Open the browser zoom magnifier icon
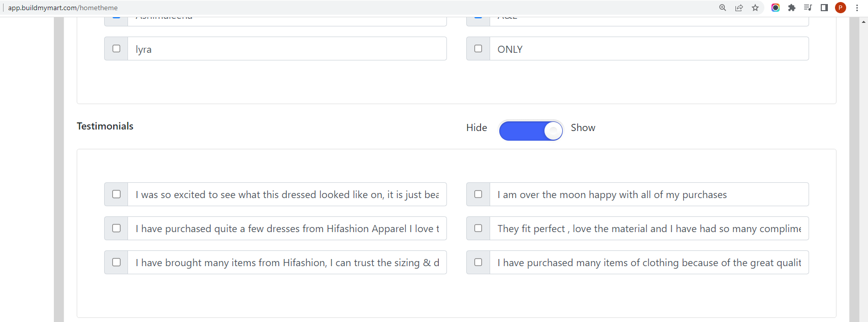 click(x=723, y=8)
